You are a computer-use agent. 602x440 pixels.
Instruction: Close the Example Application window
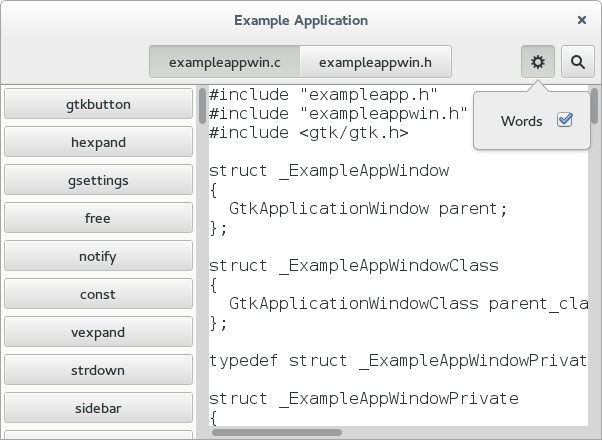(x=582, y=20)
